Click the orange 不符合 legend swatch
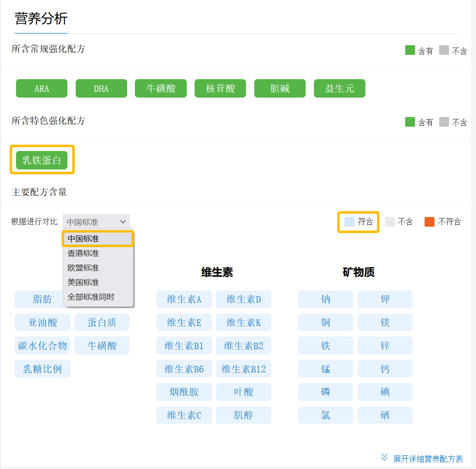The height and width of the screenshot is (469, 476). pos(429,222)
